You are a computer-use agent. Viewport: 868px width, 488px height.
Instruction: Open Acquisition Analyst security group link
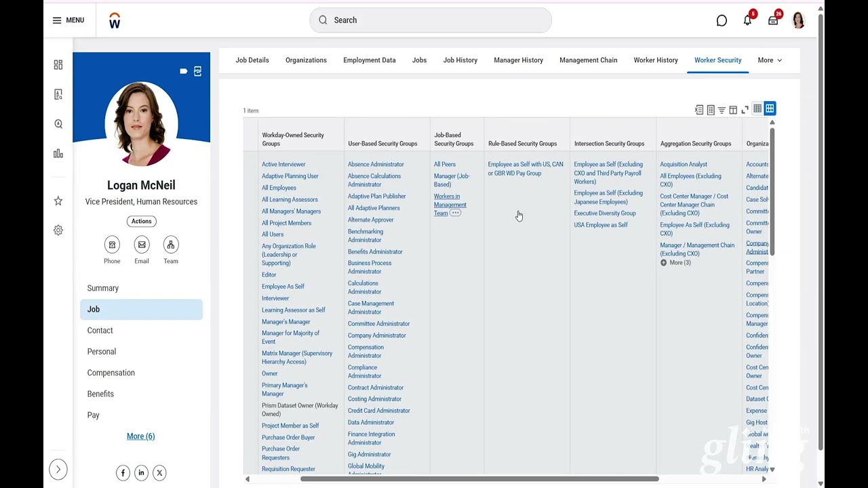click(x=684, y=164)
